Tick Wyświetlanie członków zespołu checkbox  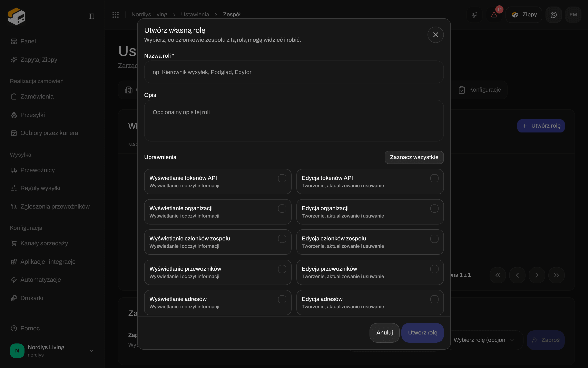click(x=282, y=239)
